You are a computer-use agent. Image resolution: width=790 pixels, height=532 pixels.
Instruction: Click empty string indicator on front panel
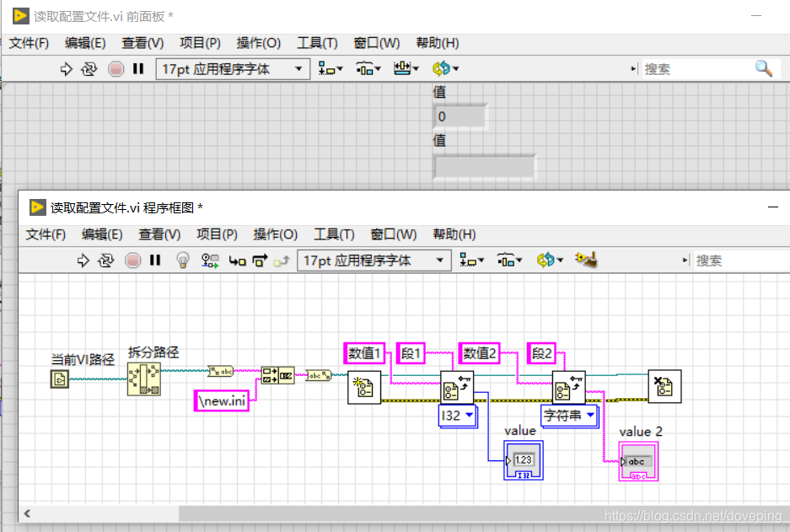[x=484, y=167]
